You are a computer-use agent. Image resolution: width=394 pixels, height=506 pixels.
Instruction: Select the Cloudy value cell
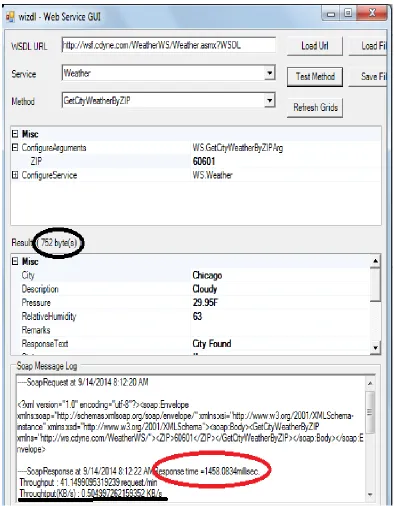[x=205, y=289]
